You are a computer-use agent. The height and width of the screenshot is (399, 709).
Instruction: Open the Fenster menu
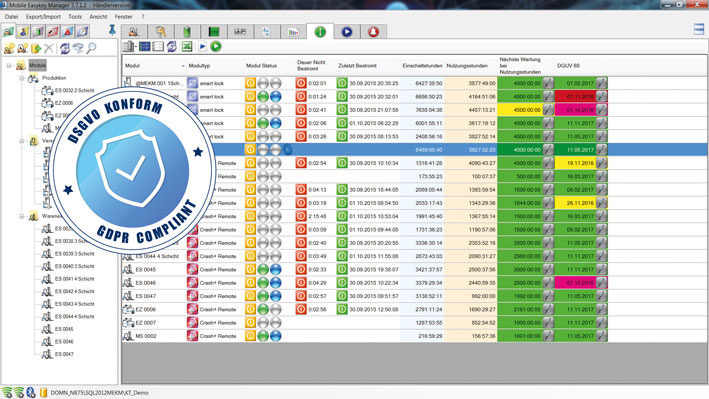click(x=123, y=17)
